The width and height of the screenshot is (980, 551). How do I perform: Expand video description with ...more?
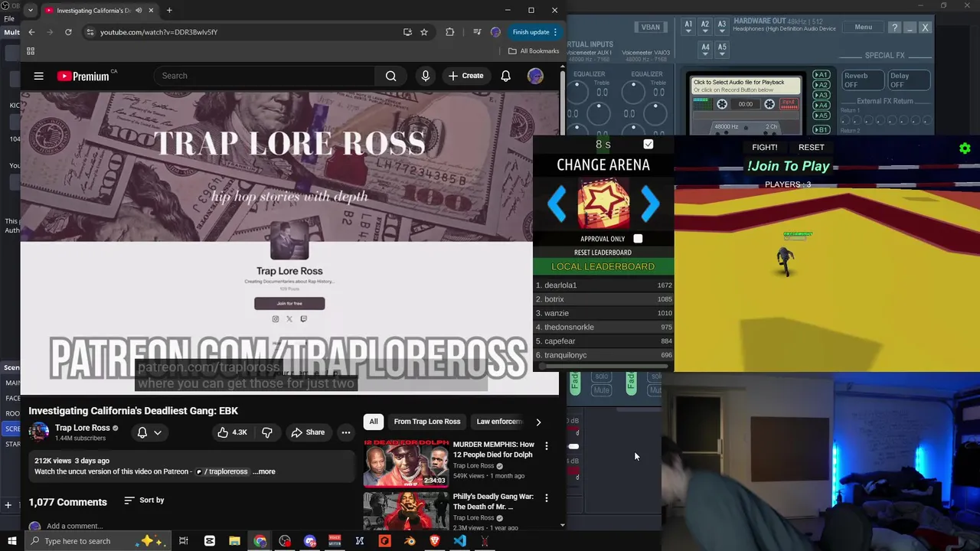pyautogui.click(x=264, y=471)
